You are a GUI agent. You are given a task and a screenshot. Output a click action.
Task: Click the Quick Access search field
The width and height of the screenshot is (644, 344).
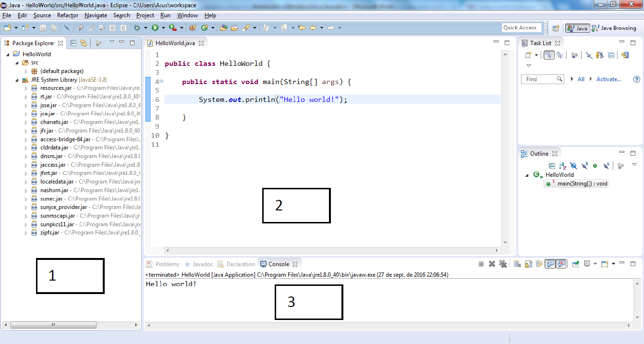(x=521, y=28)
